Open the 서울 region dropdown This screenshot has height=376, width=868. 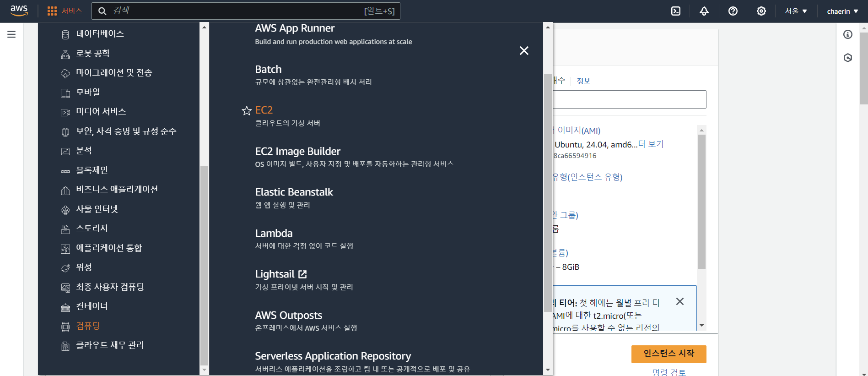[796, 11]
